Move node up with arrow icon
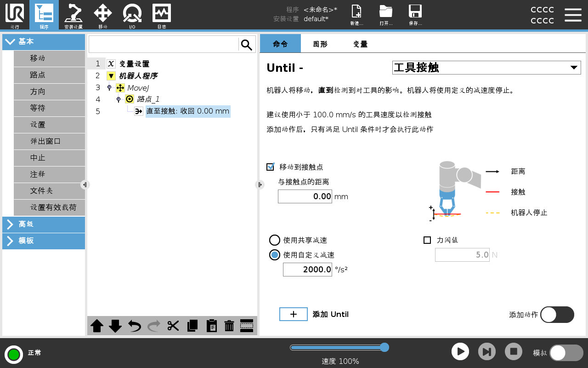588x368 pixels. (97, 326)
